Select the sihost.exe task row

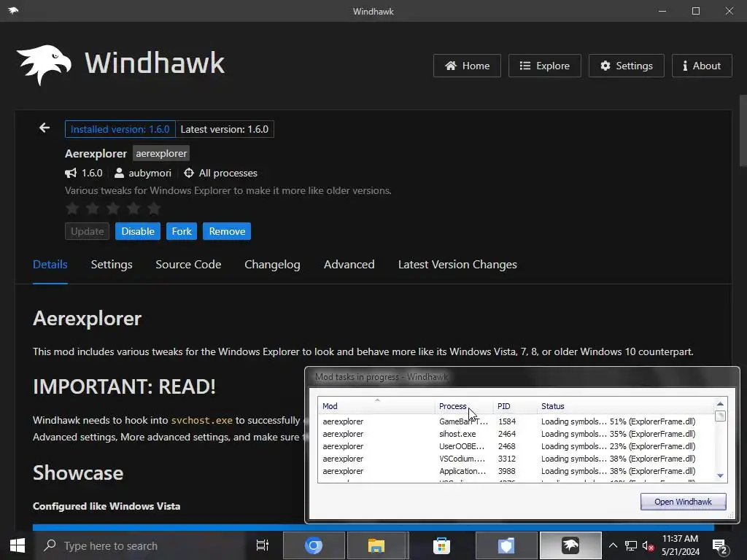(516, 434)
